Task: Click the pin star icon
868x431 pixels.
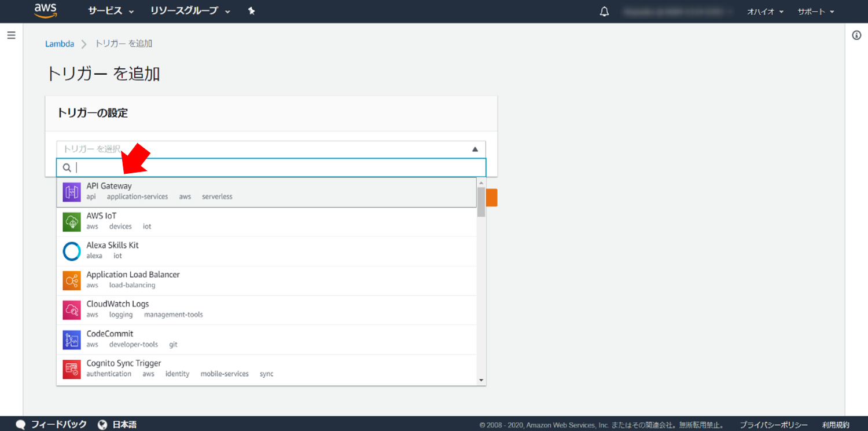Action: click(251, 11)
